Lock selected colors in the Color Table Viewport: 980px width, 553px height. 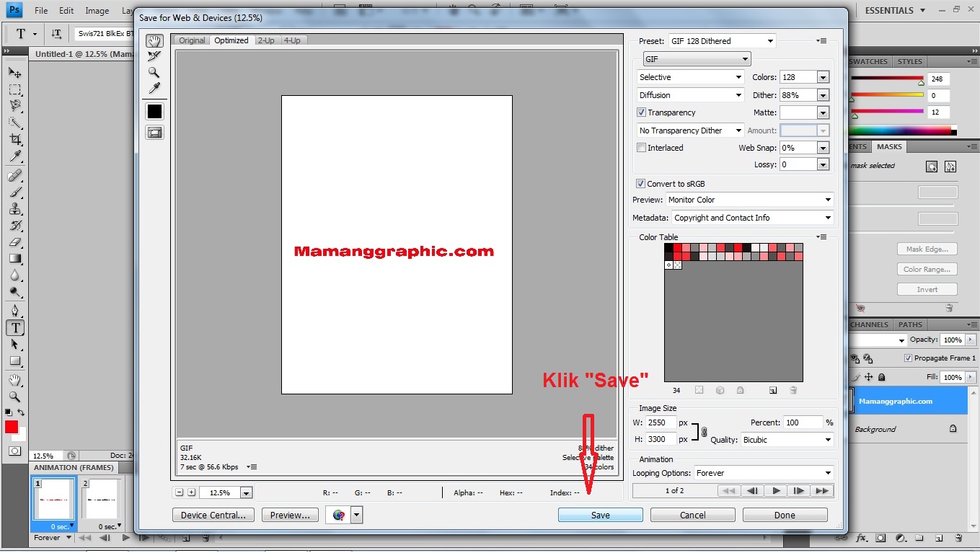click(x=739, y=390)
